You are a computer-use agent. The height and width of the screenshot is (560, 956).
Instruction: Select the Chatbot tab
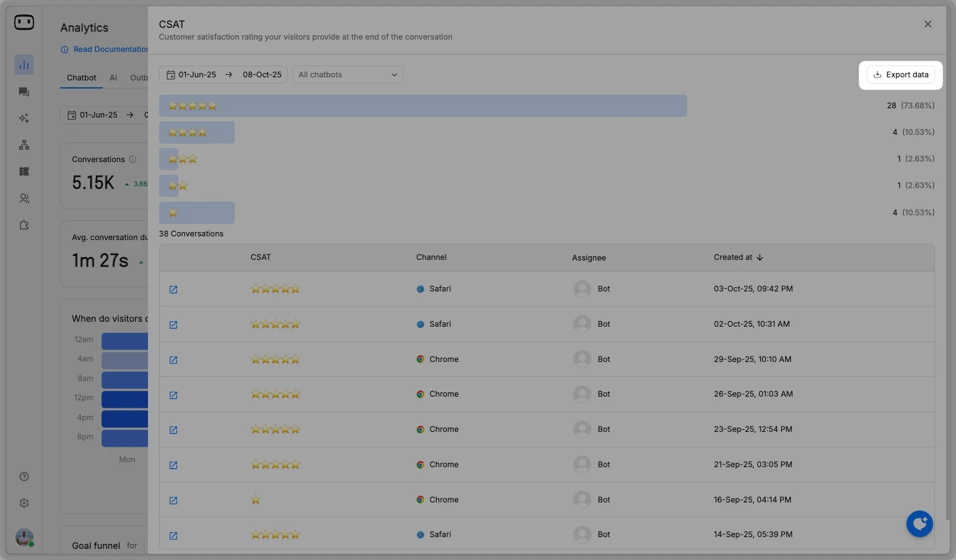pos(81,78)
